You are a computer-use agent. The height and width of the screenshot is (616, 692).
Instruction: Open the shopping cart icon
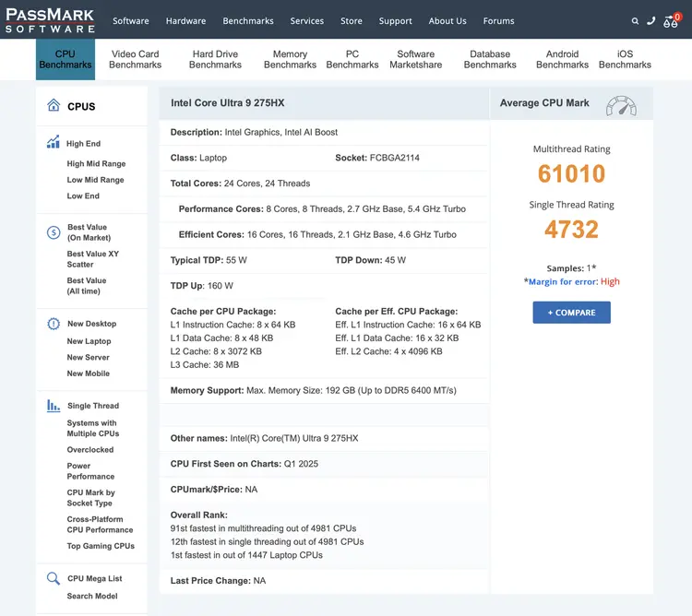tap(671, 20)
